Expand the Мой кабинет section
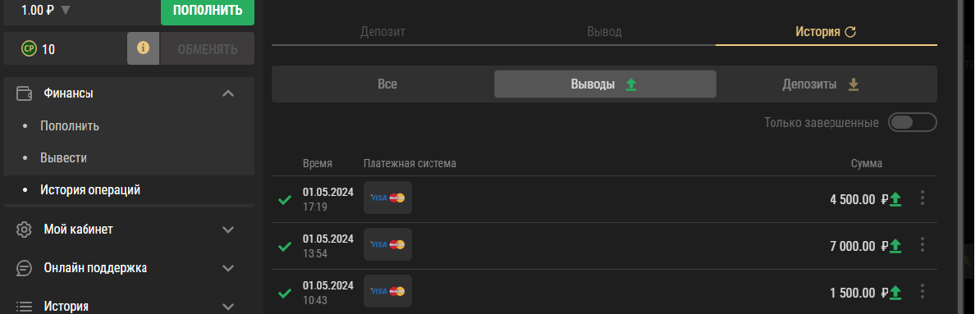This screenshot has height=314, width=980. 228,229
